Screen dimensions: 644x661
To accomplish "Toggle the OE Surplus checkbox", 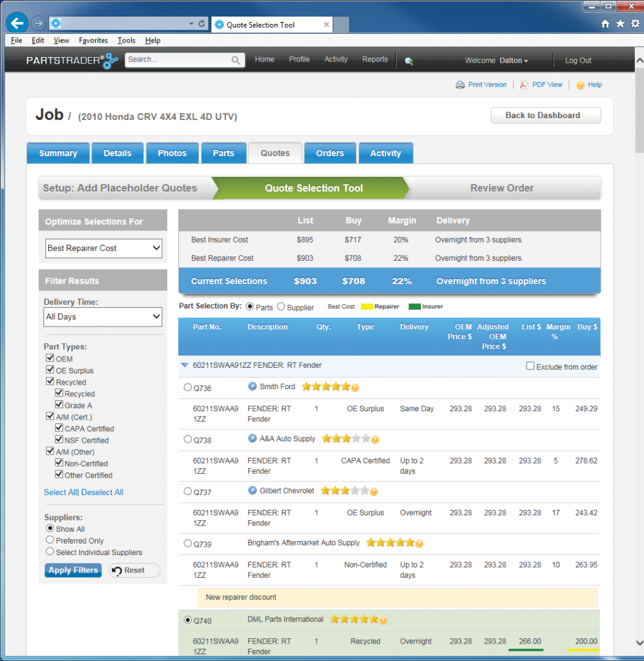I will (x=50, y=370).
